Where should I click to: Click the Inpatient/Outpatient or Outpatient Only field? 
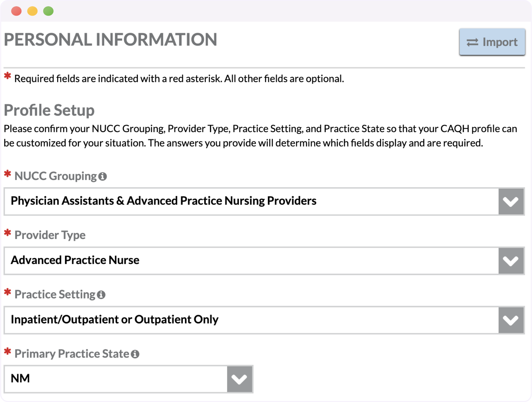point(264,320)
